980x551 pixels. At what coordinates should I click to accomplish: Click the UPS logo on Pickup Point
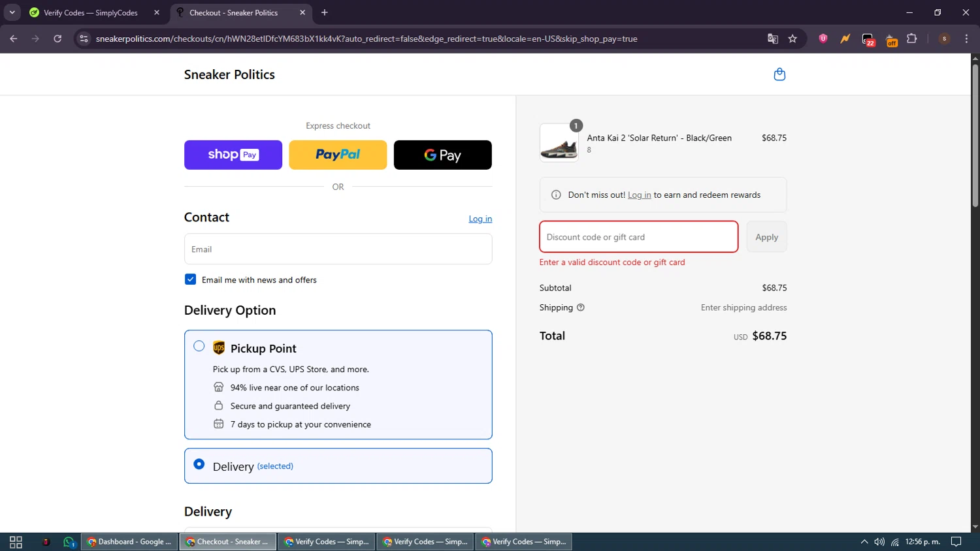(219, 348)
